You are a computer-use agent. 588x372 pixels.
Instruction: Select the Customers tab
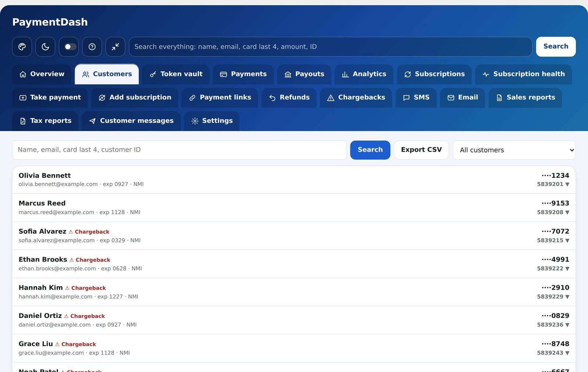(107, 74)
